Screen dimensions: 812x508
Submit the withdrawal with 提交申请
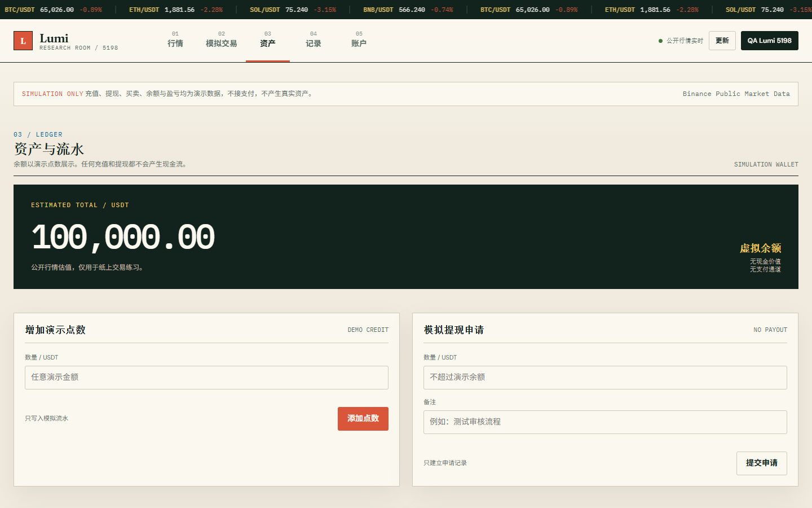tap(762, 463)
